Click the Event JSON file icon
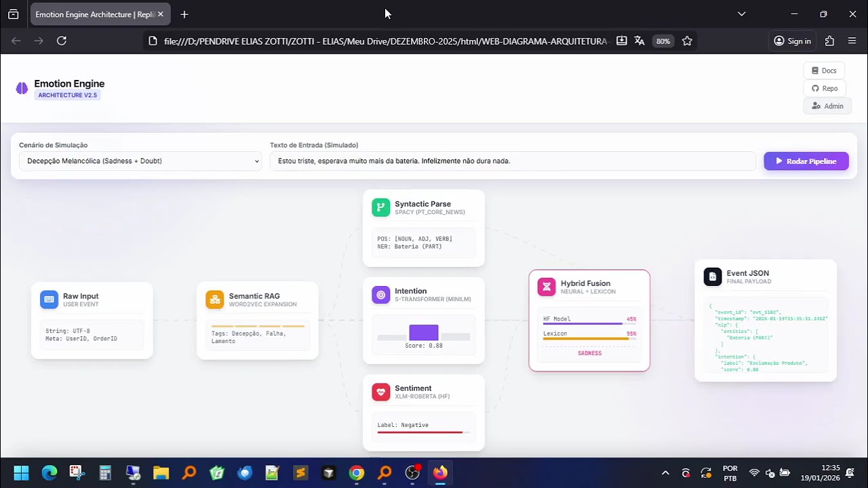Viewport: 868px width, 488px height. coord(713,277)
